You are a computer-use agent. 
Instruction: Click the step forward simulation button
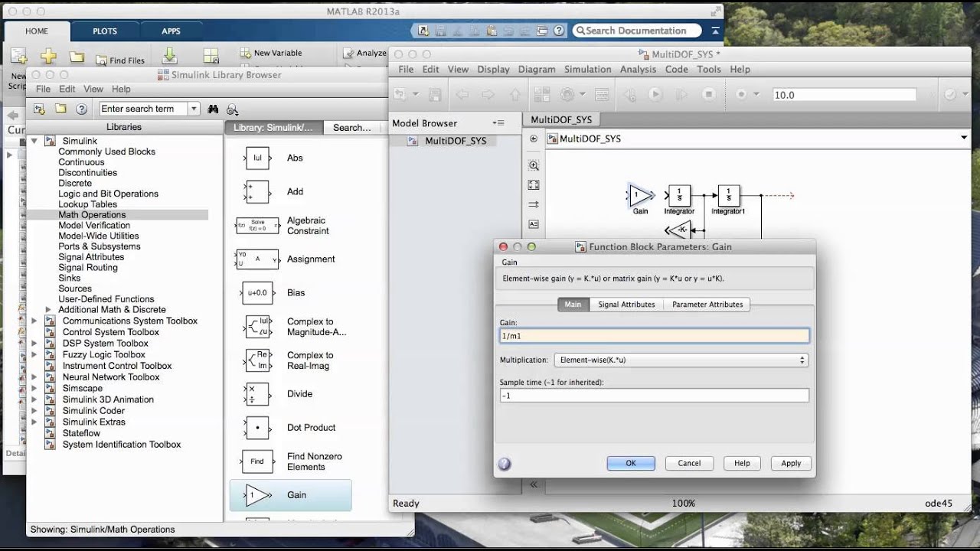(681, 95)
